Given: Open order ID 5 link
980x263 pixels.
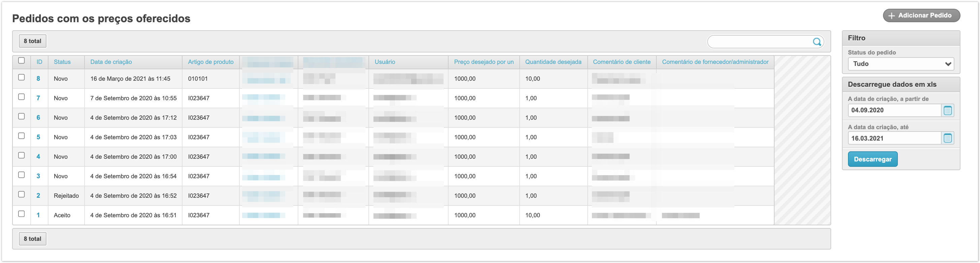Looking at the screenshot, I should point(38,137).
